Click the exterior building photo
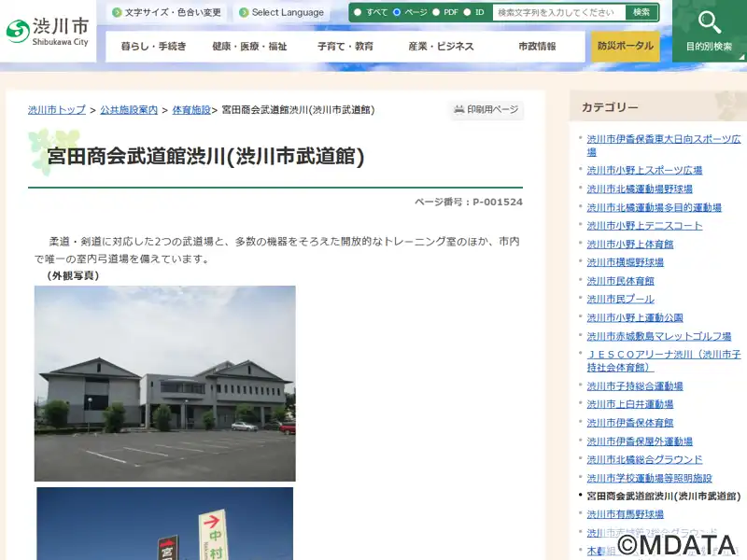 click(x=165, y=384)
